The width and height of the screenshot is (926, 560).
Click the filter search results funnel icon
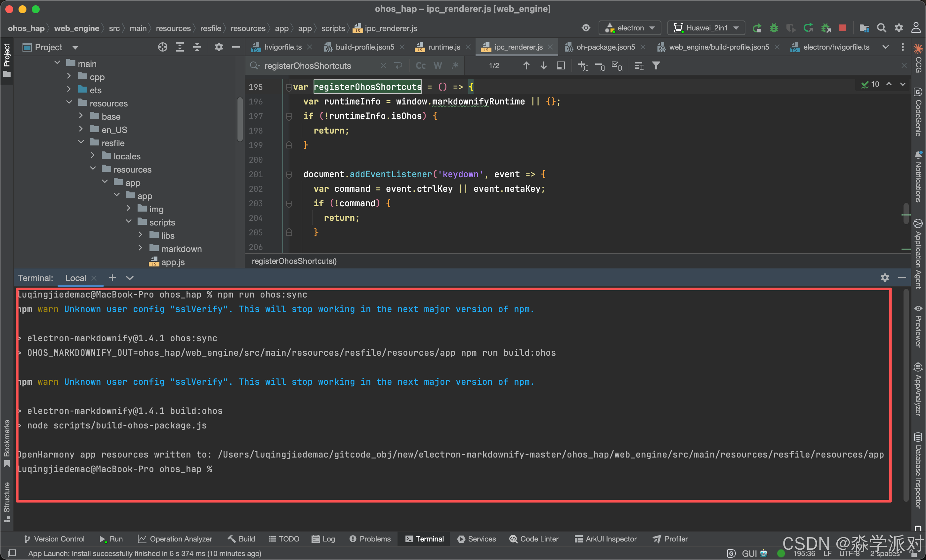pos(656,66)
